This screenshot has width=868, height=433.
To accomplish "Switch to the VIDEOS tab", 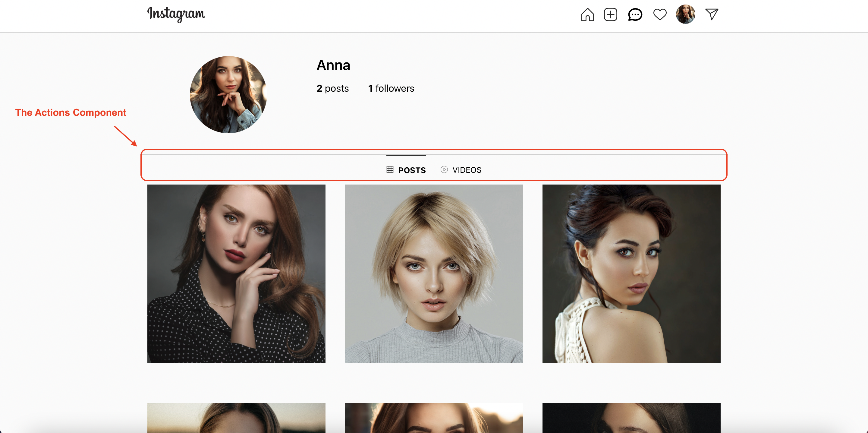I will pos(461,170).
